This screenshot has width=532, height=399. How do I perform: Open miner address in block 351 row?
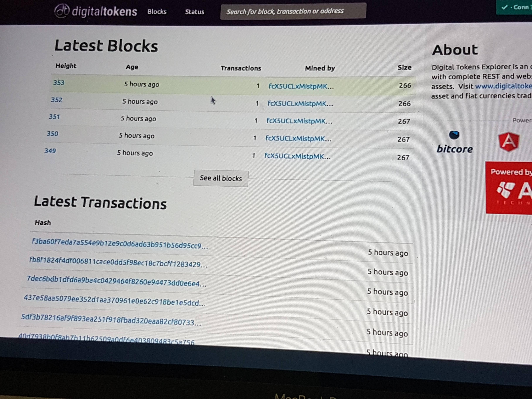pos(299,121)
